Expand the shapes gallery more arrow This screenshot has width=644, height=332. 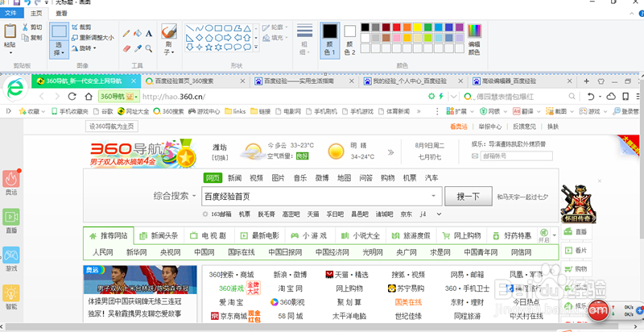click(256, 48)
